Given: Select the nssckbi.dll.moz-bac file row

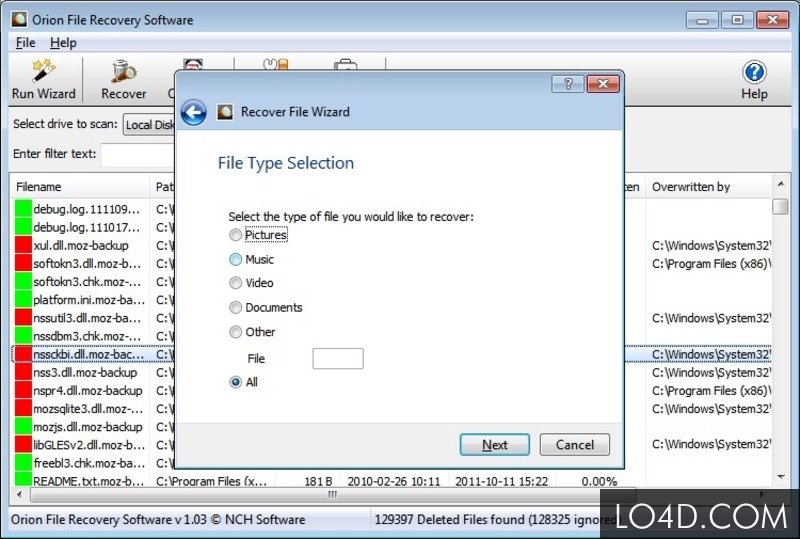Looking at the screenshot, I should coord(92,354).
